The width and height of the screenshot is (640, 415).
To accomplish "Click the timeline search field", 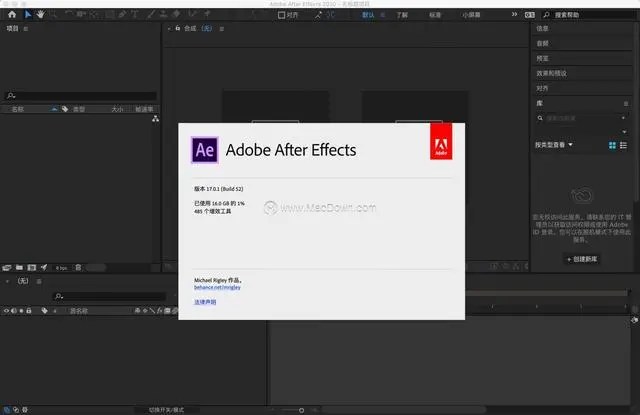I will coord(109,296).
